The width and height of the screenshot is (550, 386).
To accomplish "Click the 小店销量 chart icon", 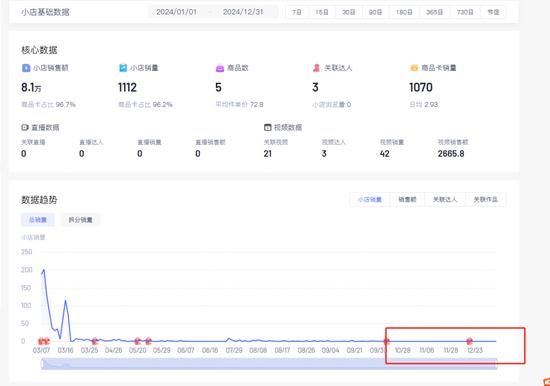I will pos(123,68).
